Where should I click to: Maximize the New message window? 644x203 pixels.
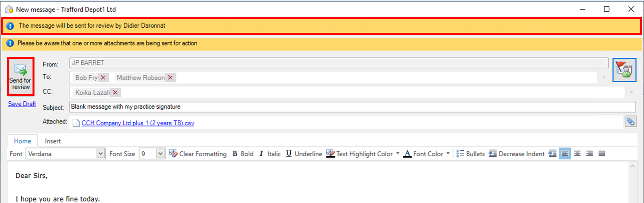point(606,9)
